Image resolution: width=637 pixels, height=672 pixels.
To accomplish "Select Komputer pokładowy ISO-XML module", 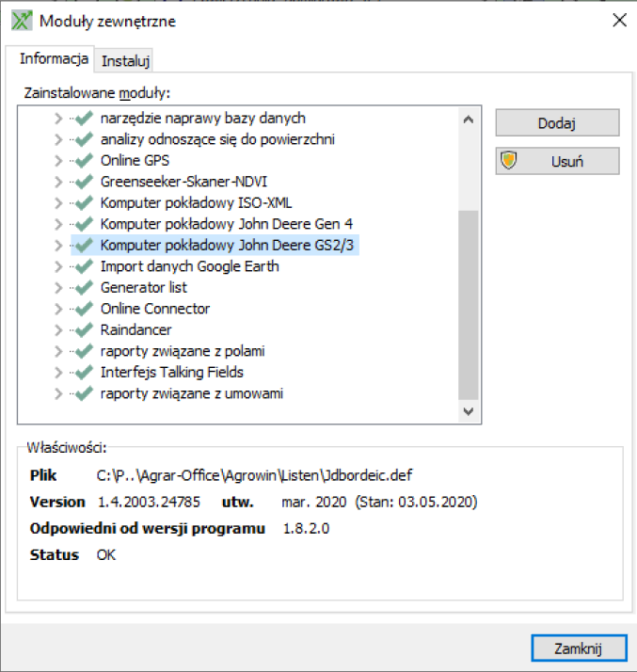I will [x=197, y=202].
